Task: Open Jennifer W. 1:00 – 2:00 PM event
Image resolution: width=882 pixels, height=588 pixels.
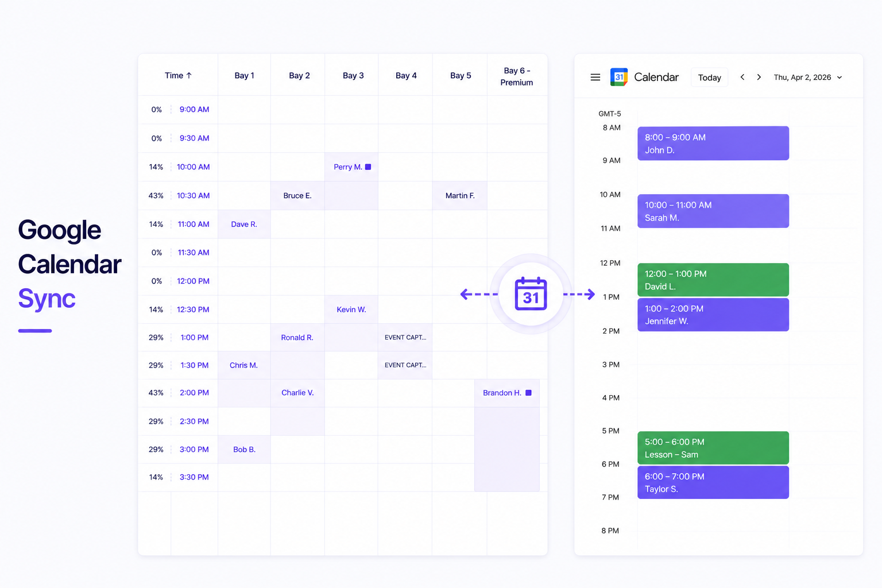Action: [713, 315]
